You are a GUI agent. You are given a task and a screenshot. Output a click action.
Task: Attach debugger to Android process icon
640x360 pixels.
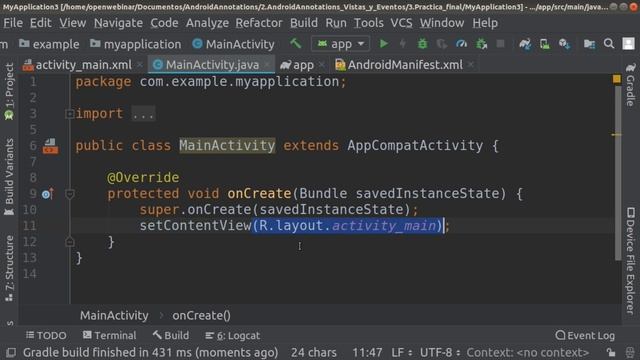pyautogui.click(x=482, y=44)
